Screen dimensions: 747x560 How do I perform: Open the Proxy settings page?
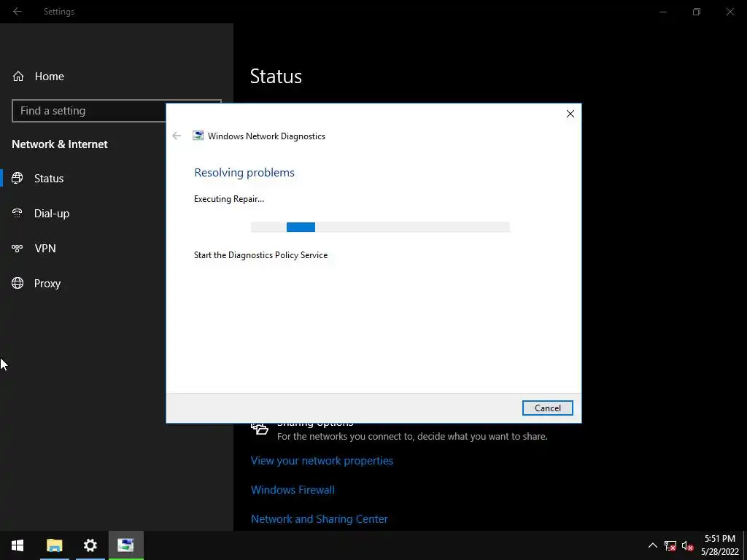[x=47, y=284]
